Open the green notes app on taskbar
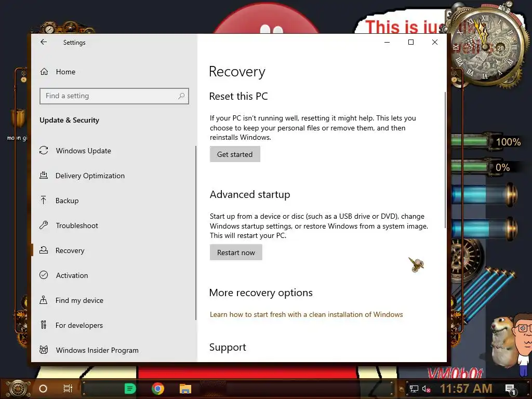The height and width of the screenshot is (399, 532). pos(130,389)
